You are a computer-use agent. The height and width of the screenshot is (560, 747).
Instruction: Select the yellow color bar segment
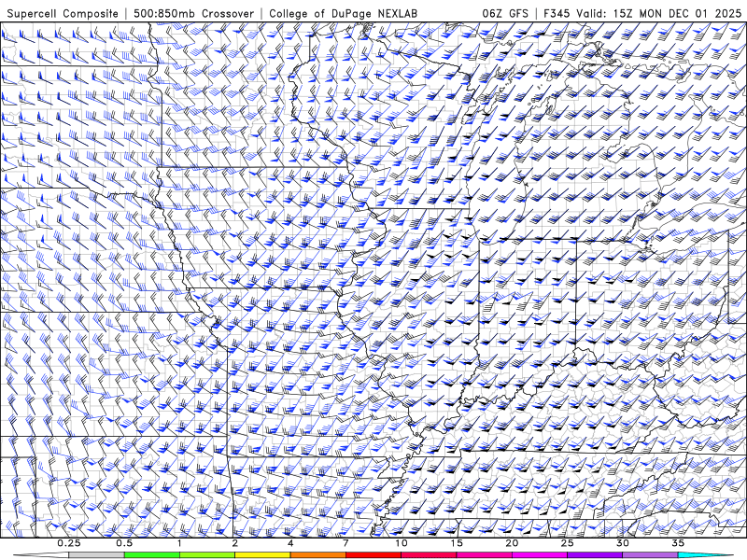point(262,555)
